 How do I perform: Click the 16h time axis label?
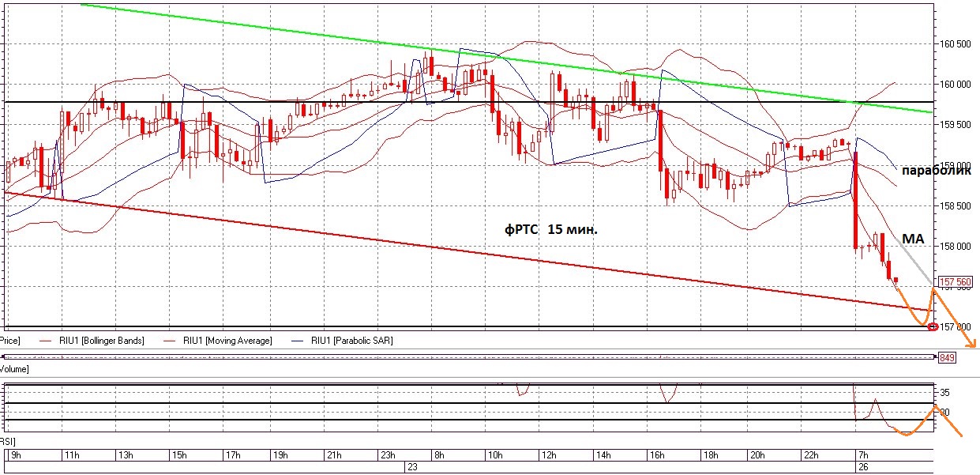tap(655, 456)
